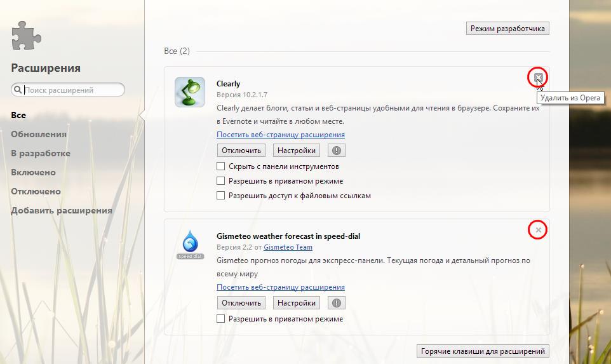Open the 'В разработке' sidebar section
Screen dimensions: 611x364
(41, 153)
